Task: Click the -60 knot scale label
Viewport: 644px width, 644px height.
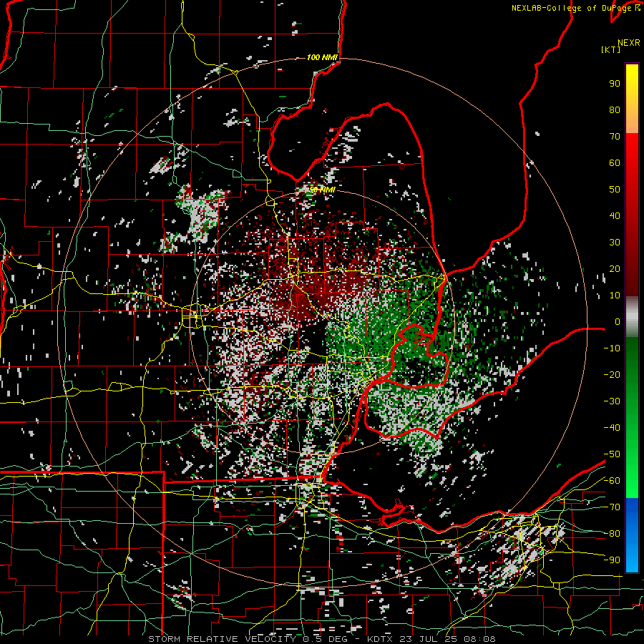Action: pyautogui.click(x=612, y=481)
